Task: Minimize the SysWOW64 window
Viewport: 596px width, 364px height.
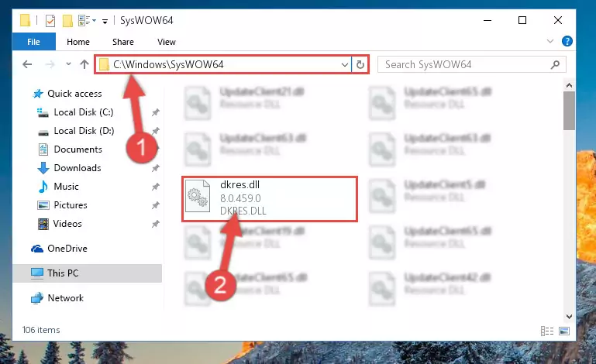Action: [487, 20]
